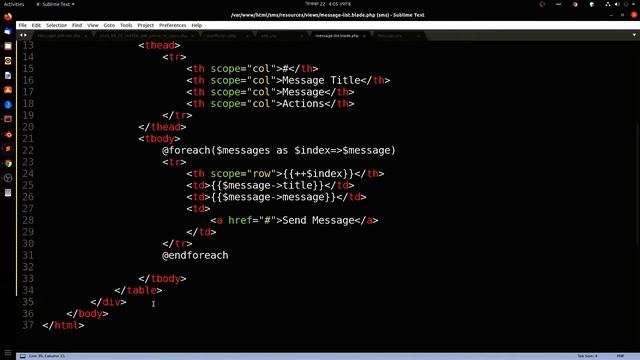Click line number 22 in the gutter

[x=28, y=150]
